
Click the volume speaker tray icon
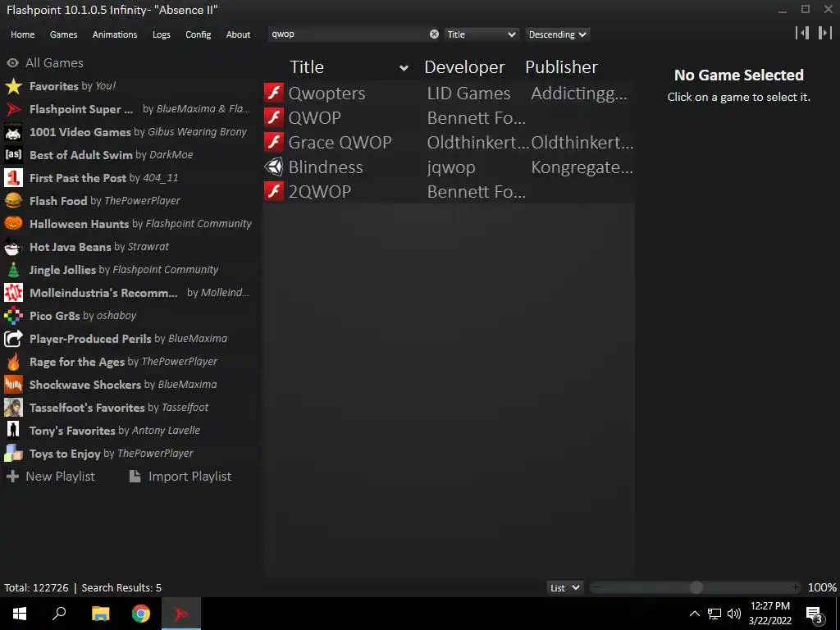tap(734, 614)
